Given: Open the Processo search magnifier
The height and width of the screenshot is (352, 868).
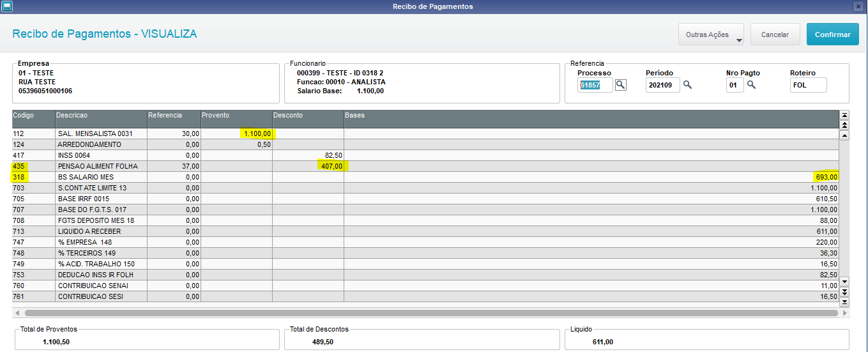Looking at the screenshot, I should pyautogui.click(x=621, y=85).
